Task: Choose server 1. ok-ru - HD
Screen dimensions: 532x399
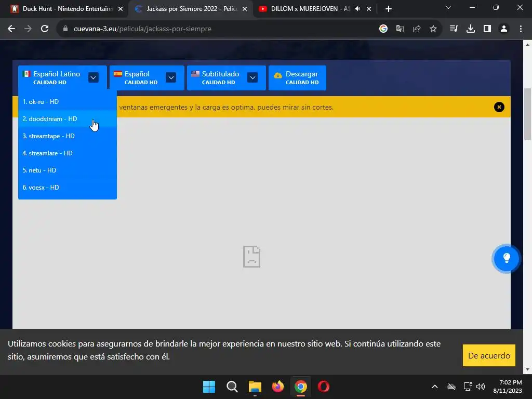Action: 67,101
